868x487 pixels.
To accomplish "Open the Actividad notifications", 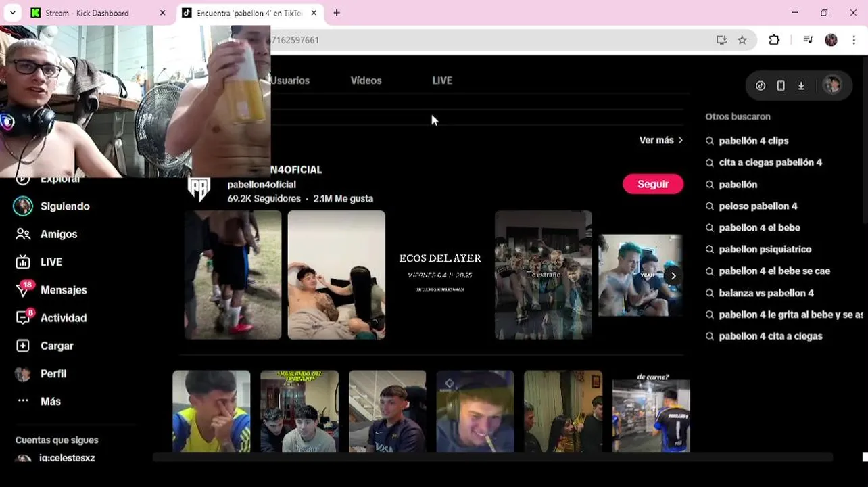I will click(51, 318).
